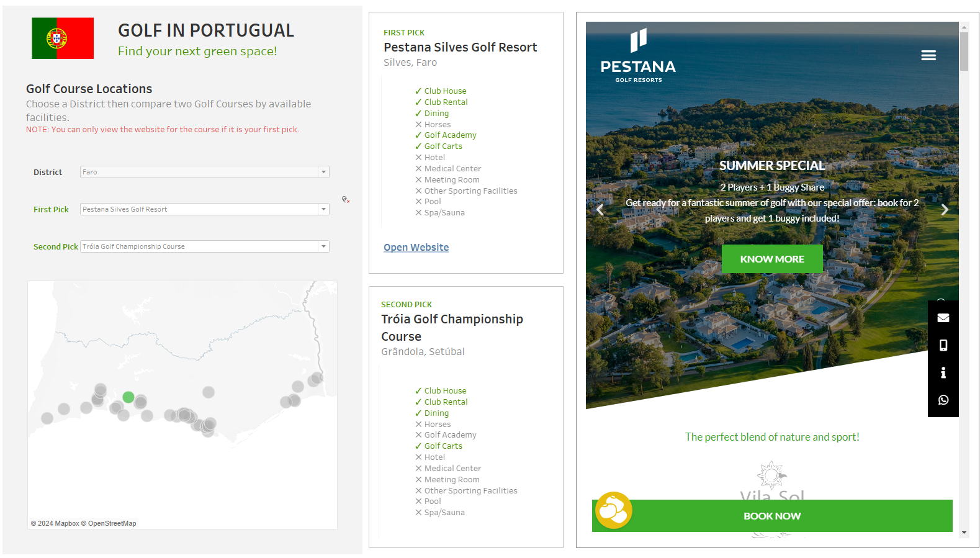Screen dimensions: 980x558
Task: Click the yellow cookie settings icon
Action: [614, 510]
